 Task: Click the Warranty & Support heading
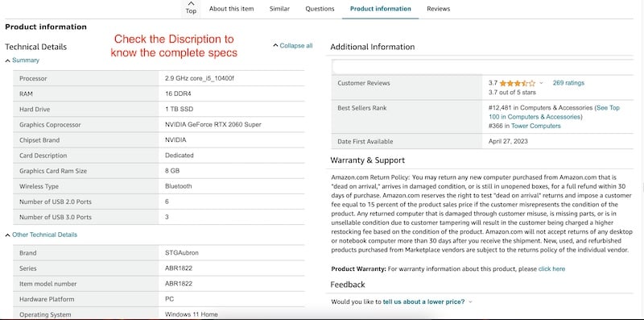coord(368,160)
